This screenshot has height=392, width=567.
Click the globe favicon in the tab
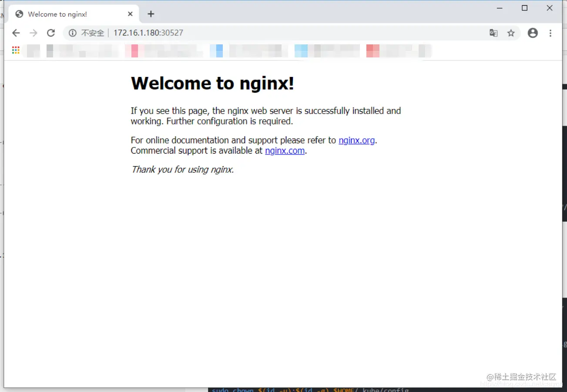click(x=19, y=14)
